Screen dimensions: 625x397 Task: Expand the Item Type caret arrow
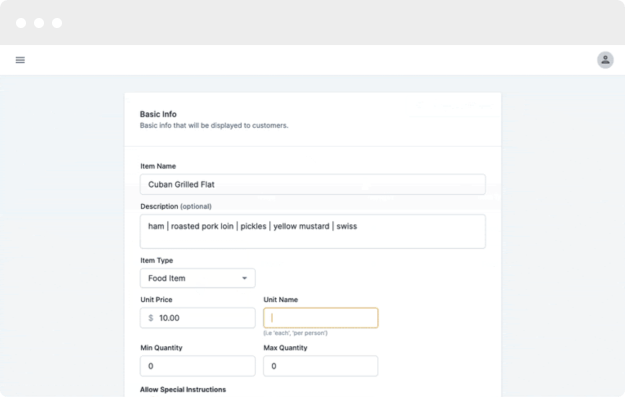(244, 278)
